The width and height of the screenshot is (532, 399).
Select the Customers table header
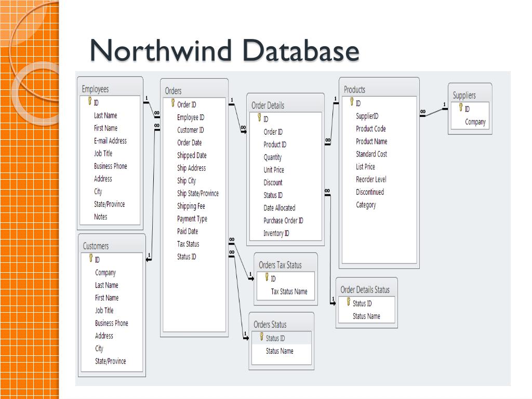pos(96,246)
